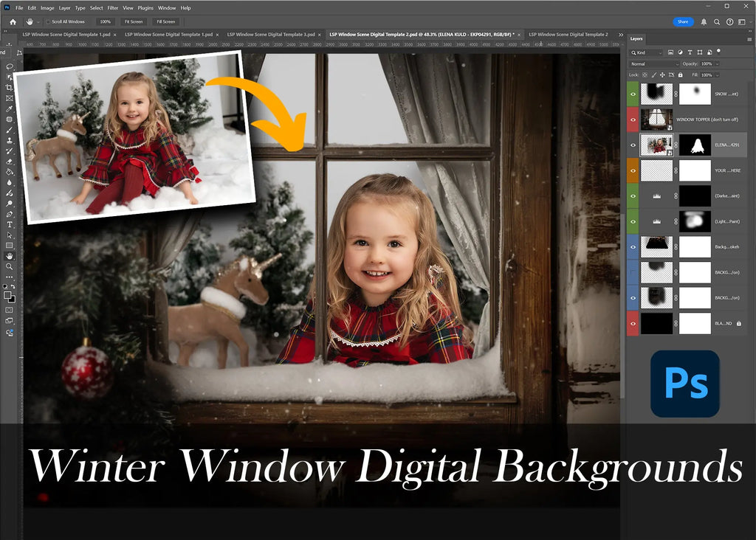The width and height of the screenshot is (756, 540).
Task: Select the Clone Stamp tool
Action: 10,140
